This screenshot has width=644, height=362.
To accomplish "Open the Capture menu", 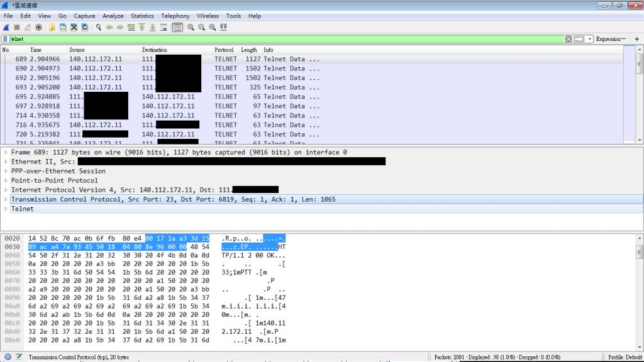I will (x=85, y=16).
